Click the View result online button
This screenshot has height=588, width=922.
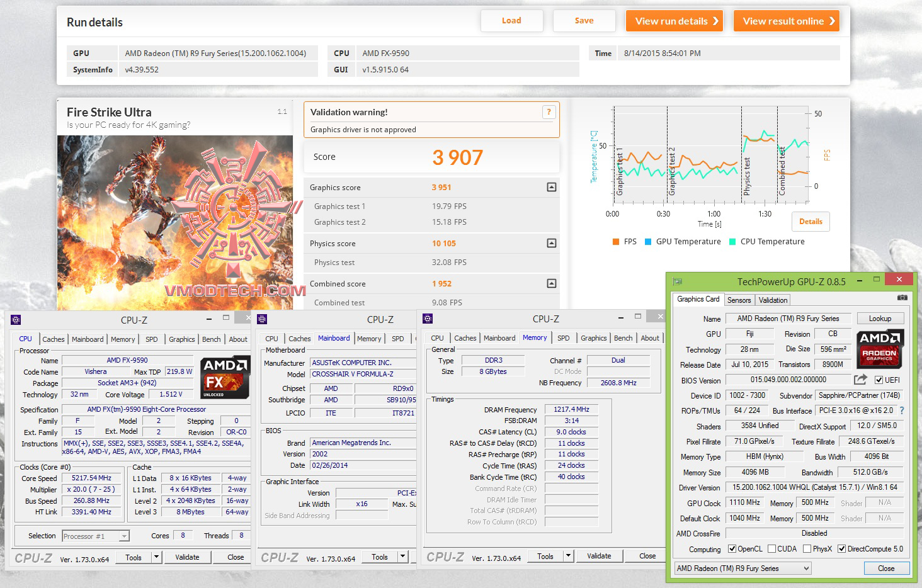[786, 20]
